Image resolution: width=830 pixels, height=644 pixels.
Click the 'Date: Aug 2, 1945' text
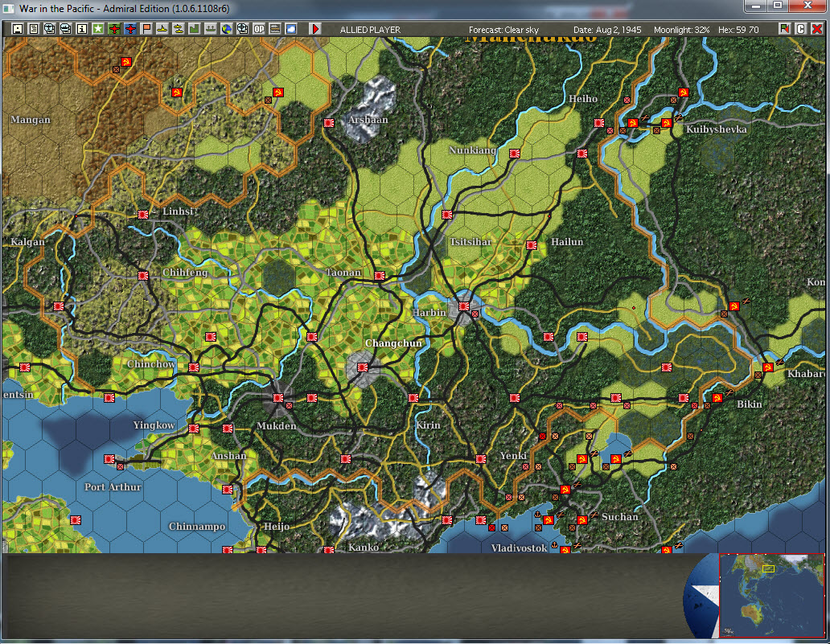[x=607, y=30]
